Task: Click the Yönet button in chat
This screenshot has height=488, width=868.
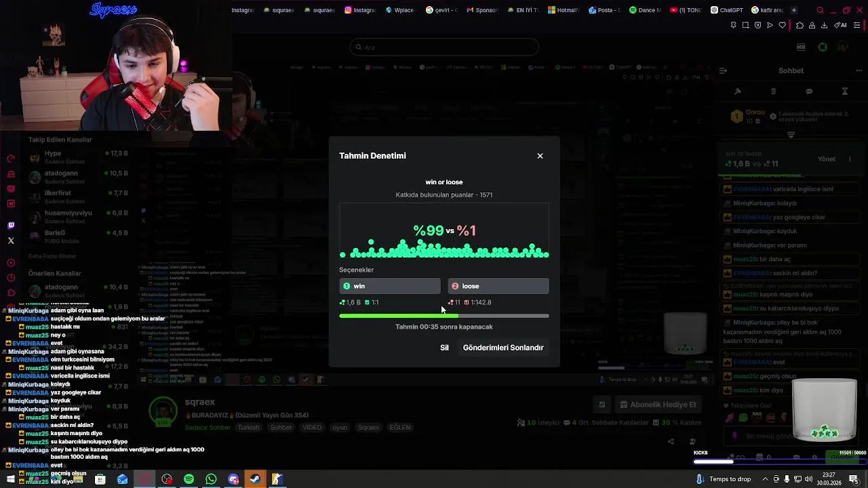Action: (x=827, y=159)
